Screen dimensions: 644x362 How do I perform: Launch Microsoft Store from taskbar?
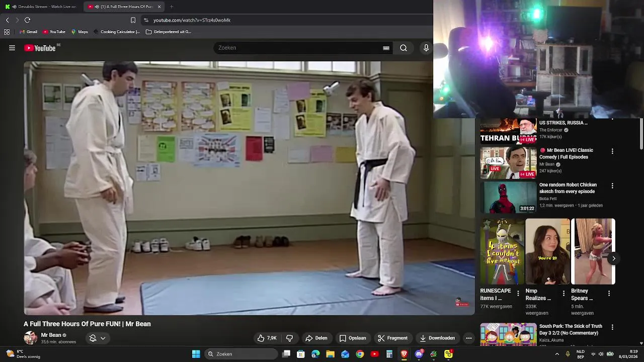[301, 354]
